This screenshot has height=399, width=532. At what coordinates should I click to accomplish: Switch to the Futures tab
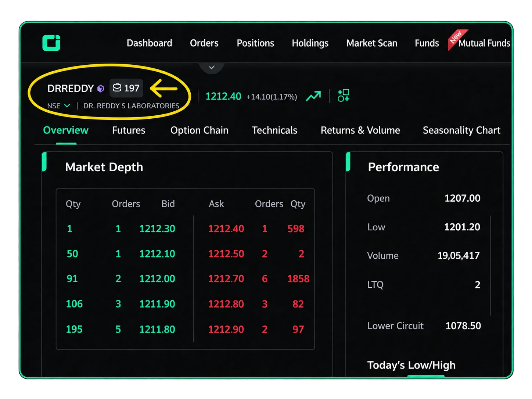(129, 130)
